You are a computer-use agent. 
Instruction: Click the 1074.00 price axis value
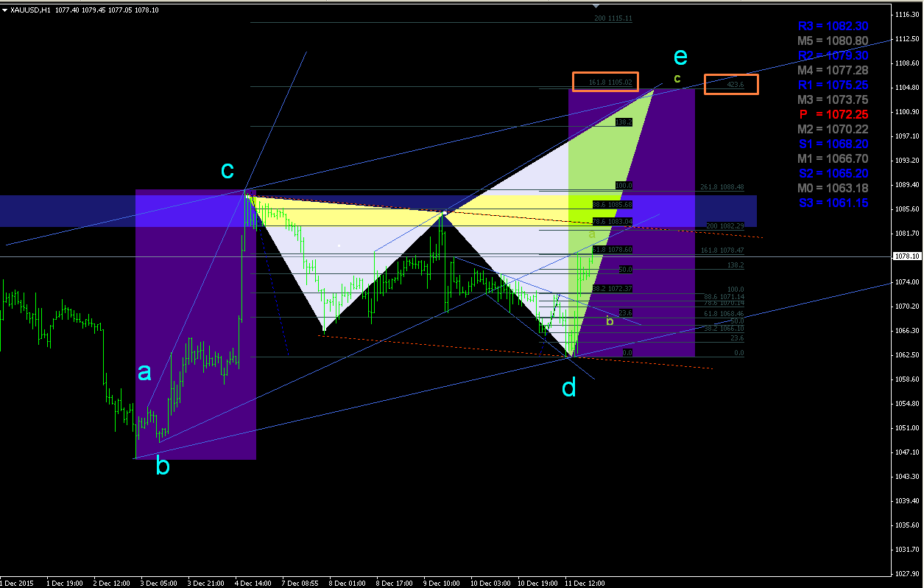coord(907,282)
